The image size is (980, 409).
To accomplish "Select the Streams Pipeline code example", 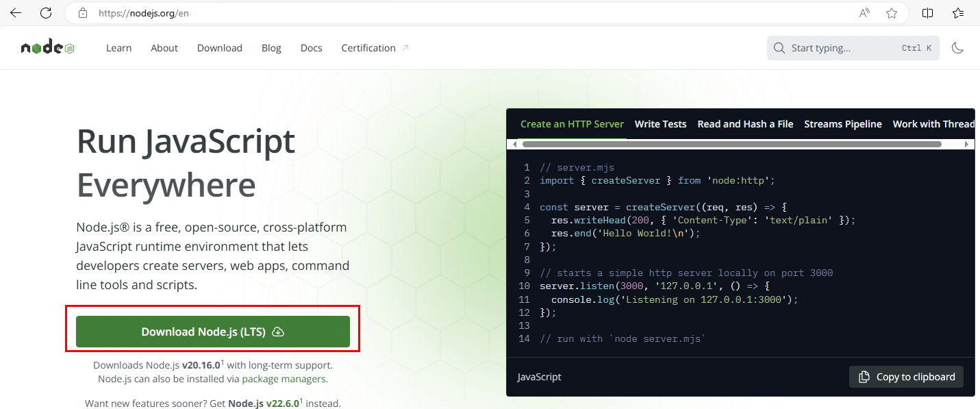I will click(842, 124).
